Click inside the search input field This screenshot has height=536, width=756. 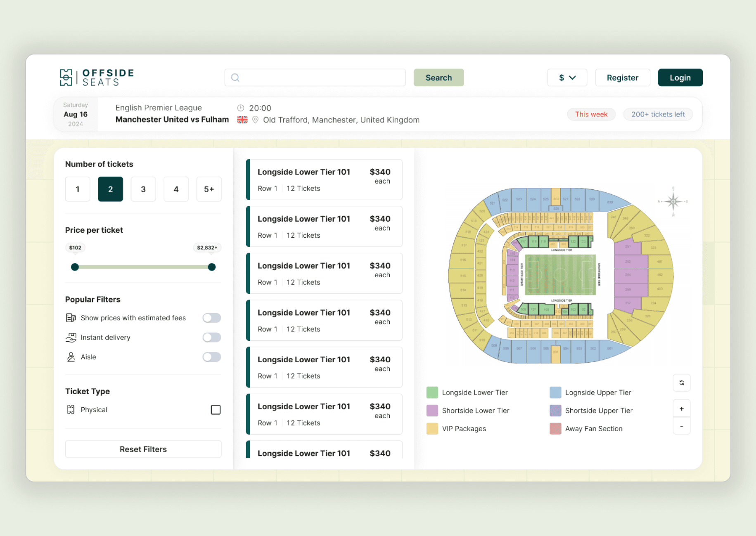pos(315,77)
